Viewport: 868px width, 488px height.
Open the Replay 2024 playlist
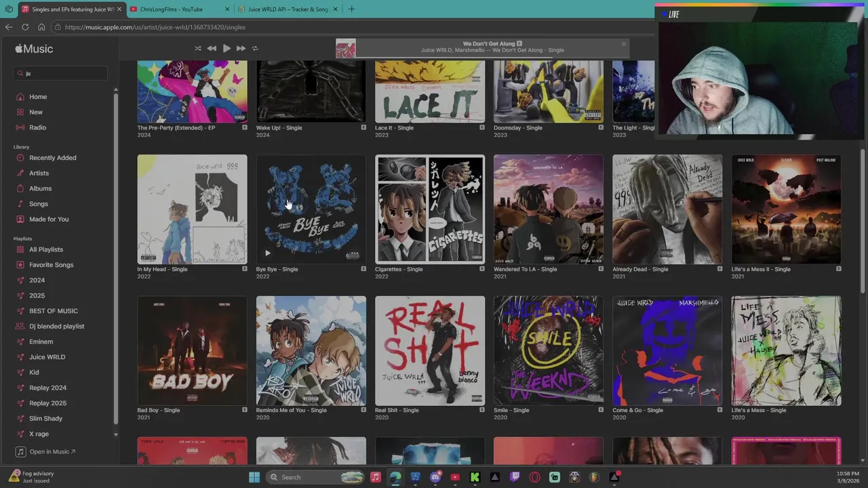pos(47,388)
